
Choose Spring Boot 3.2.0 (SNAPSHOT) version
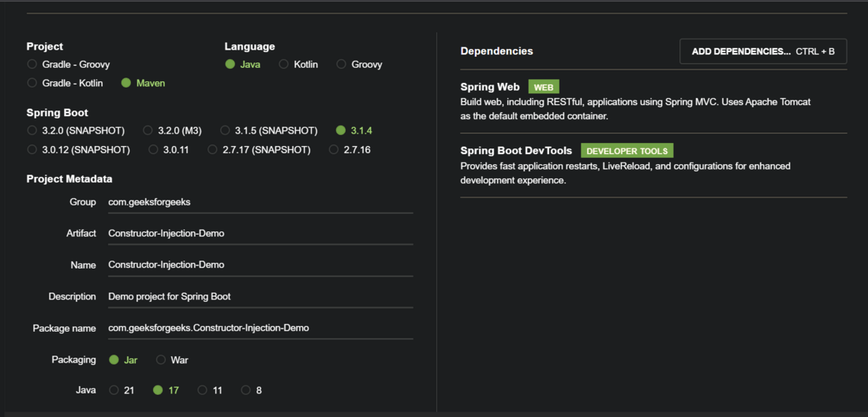click(32, 130)
